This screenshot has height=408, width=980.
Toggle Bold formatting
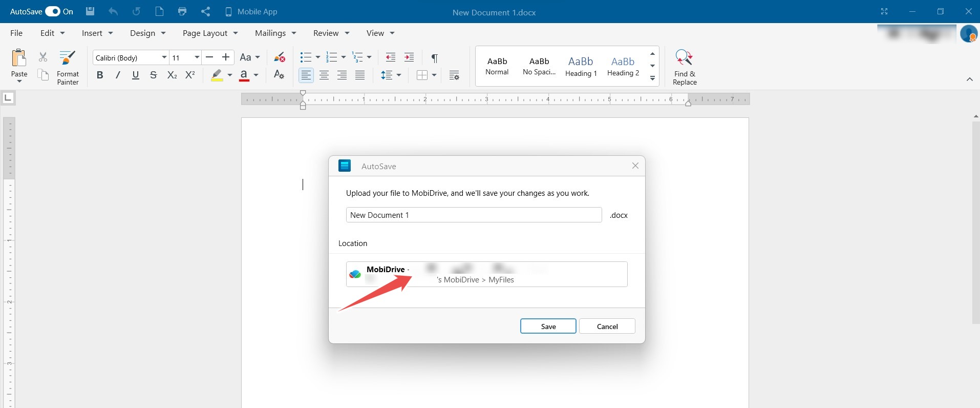click(100, 75)
